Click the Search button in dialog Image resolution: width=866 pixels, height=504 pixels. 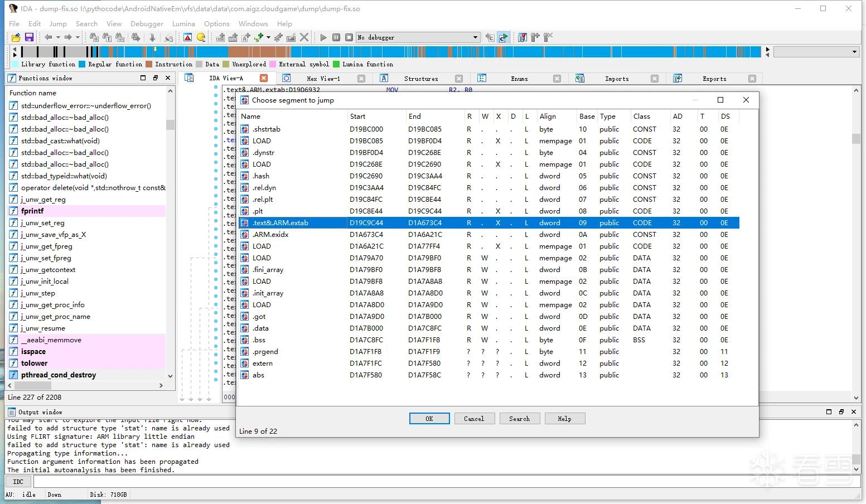click(x=519, y=419)
